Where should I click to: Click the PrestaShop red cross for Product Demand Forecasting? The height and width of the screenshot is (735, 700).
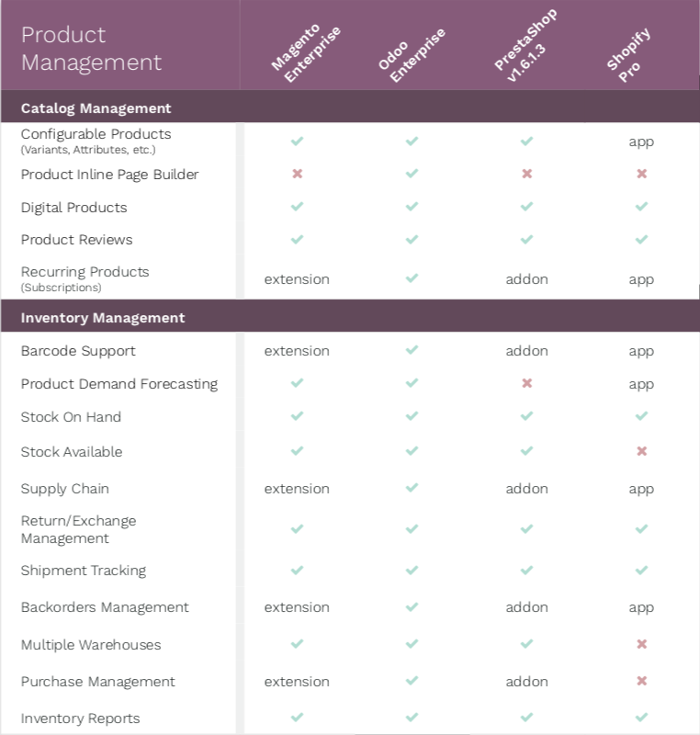(526, 383)
